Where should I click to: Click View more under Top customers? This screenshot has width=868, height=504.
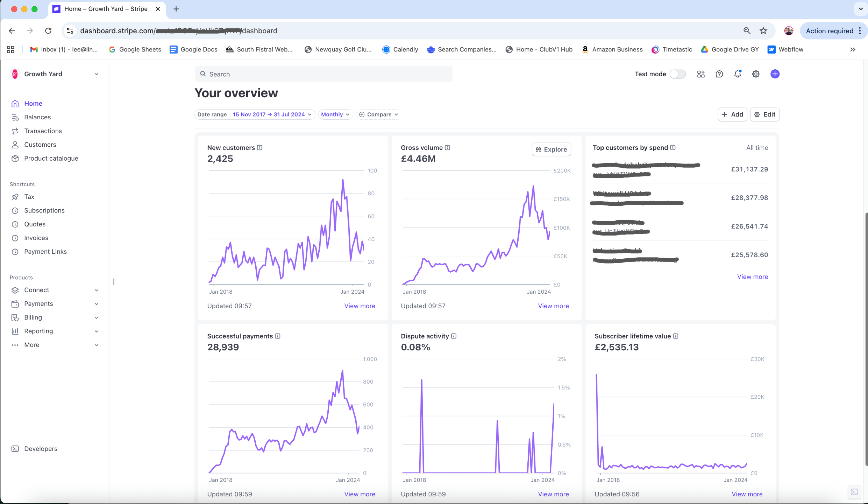pos(752,277)
